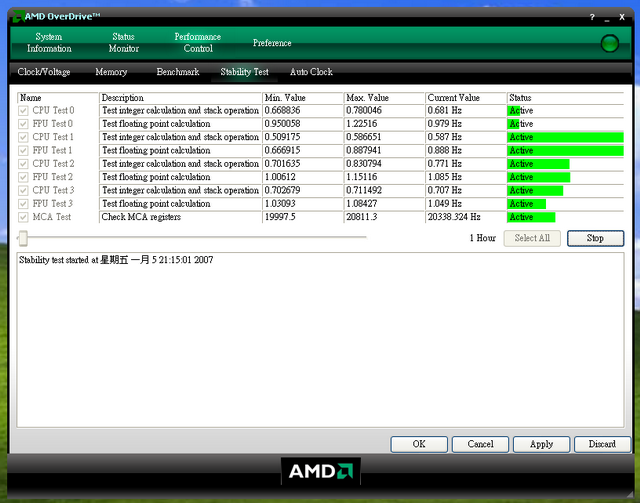The width and height of the screenshot is (640, 503).
Task: Toggle the CPU Test 3 checkbox
Action: coord(23,190)
